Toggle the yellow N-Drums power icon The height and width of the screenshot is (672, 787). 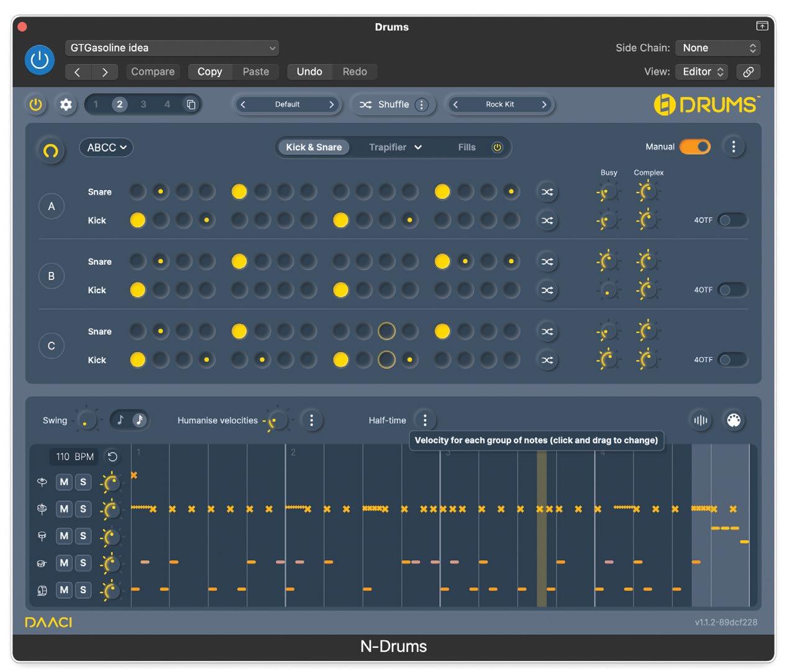point(36,104)
